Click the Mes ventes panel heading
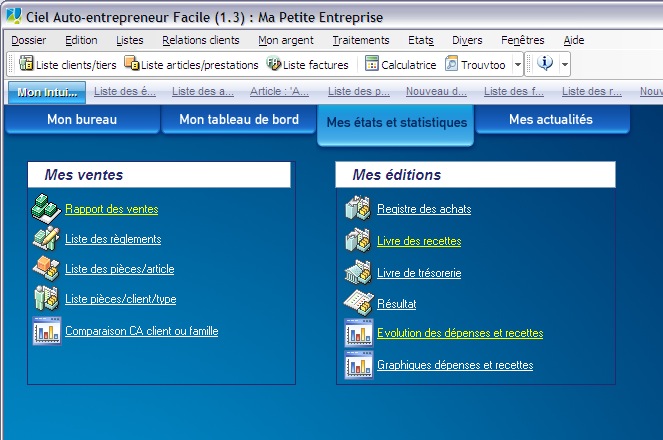The image size is (663, 440). (x=84, y=175)
